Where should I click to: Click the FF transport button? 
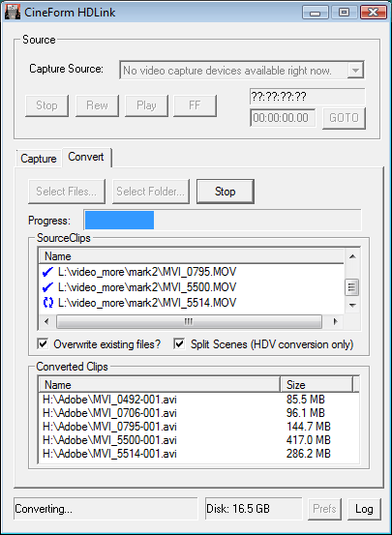[x=195, y=105]
